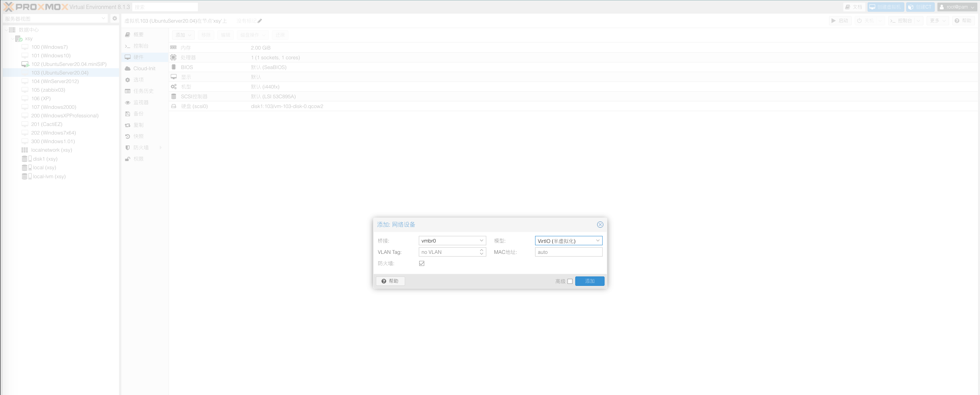Open the 选项 options tab

click(x=145, y=80)
